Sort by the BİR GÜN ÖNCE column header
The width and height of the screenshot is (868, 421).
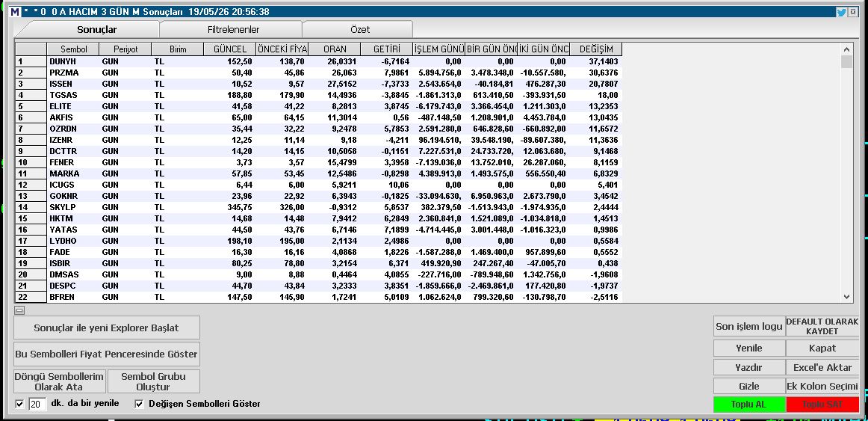point(491,49)
